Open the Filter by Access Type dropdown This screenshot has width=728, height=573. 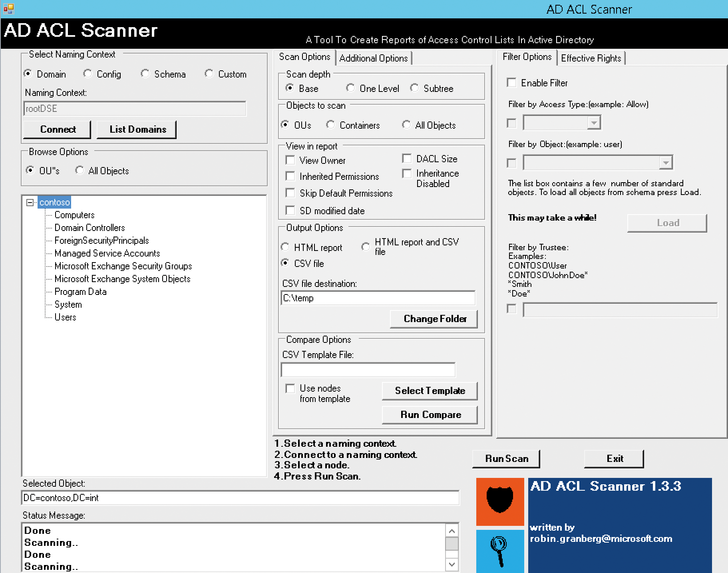click(595, 122)
